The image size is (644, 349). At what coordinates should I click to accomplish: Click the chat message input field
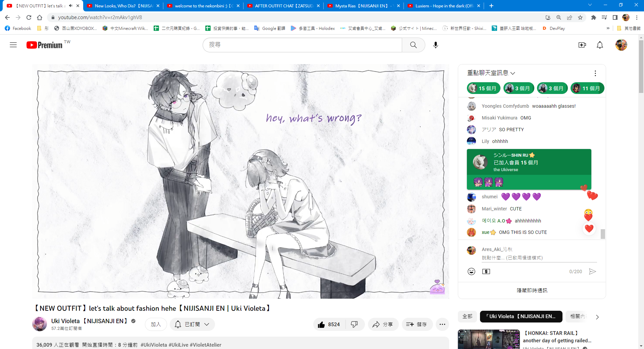[x=539, y=258]
